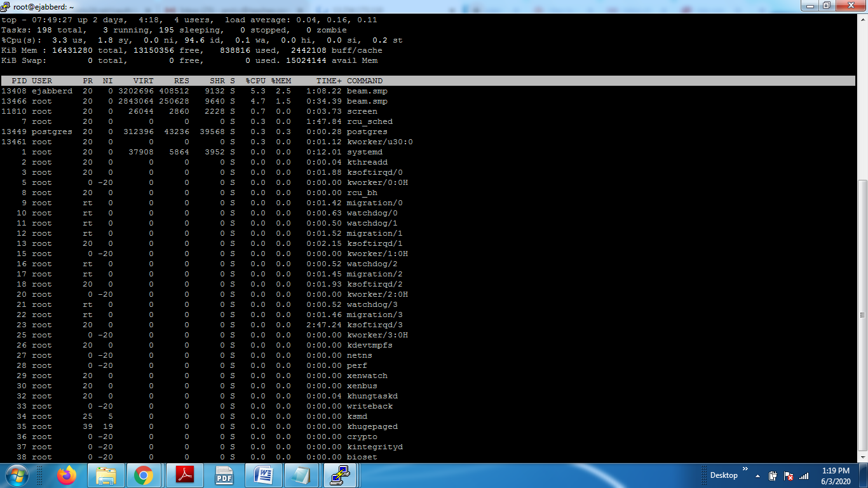Open the Desktop toolbar on the taskbar
868x488 pixels.
724,475
